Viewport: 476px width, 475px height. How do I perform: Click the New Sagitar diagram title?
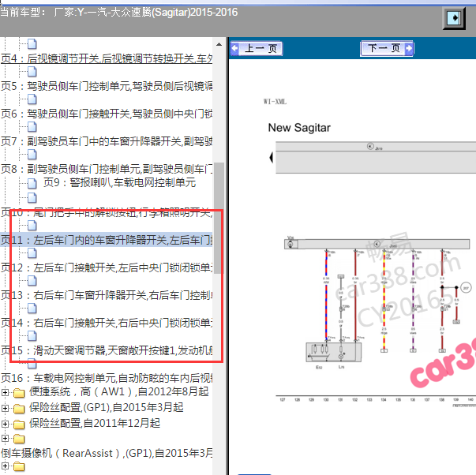click(299, 128)
